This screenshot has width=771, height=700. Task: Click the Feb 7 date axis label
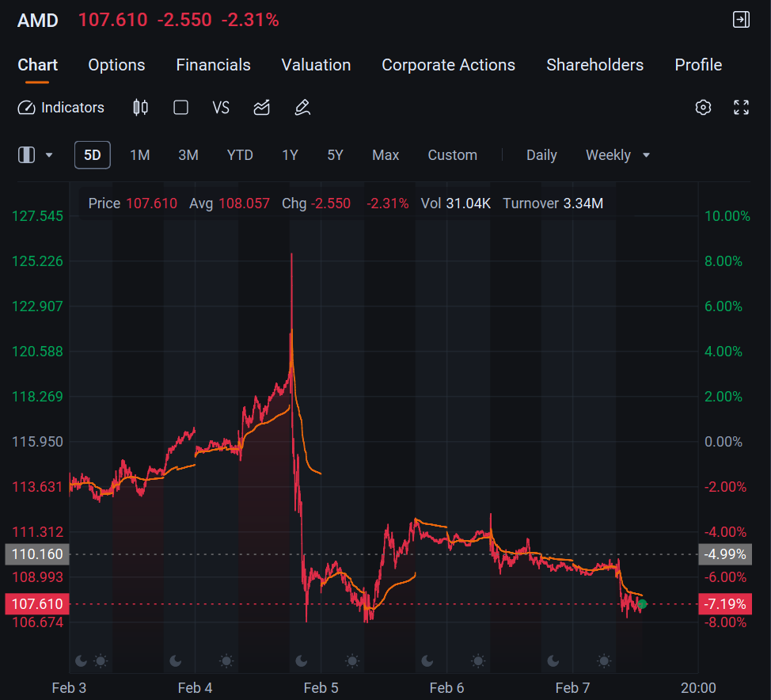[x=573, y=687]
